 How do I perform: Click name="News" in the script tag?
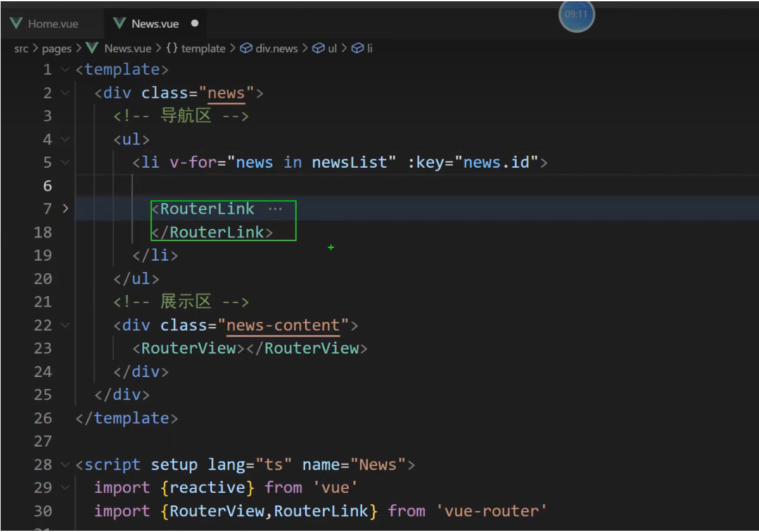coord(354,465)
